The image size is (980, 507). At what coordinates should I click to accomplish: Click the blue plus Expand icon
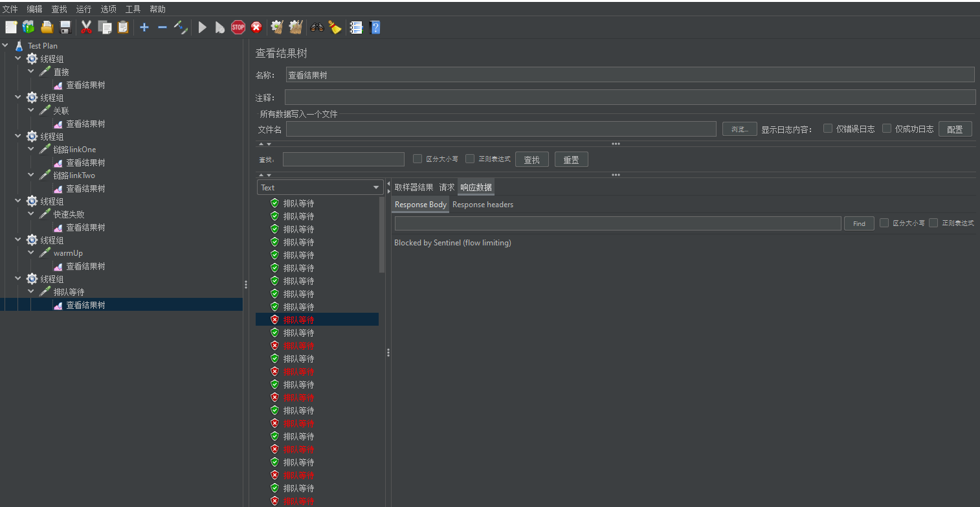144,27
